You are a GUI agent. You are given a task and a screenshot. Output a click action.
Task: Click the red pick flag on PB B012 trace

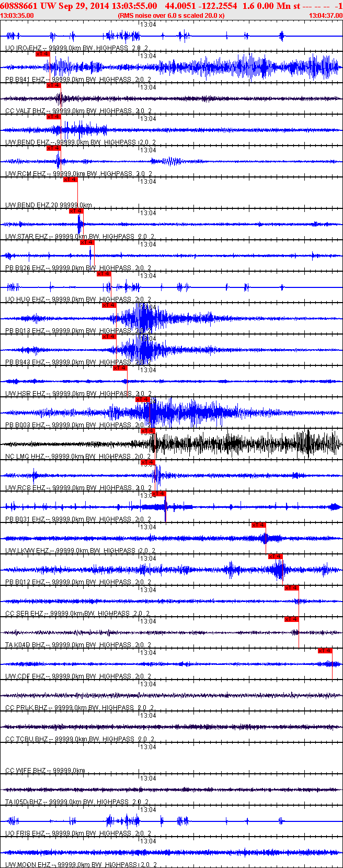276,557
